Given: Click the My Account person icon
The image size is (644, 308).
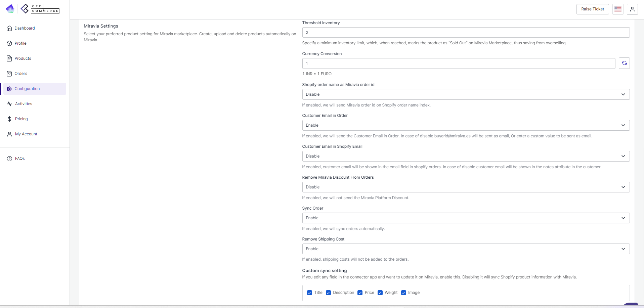Looking at the screenshot, I should coord(9,134).
